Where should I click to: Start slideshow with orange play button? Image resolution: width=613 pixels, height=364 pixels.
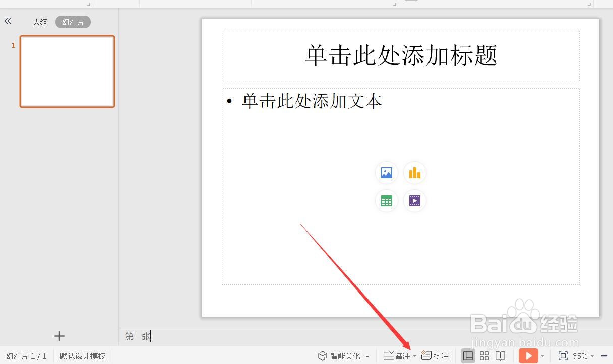click(528, 356)
